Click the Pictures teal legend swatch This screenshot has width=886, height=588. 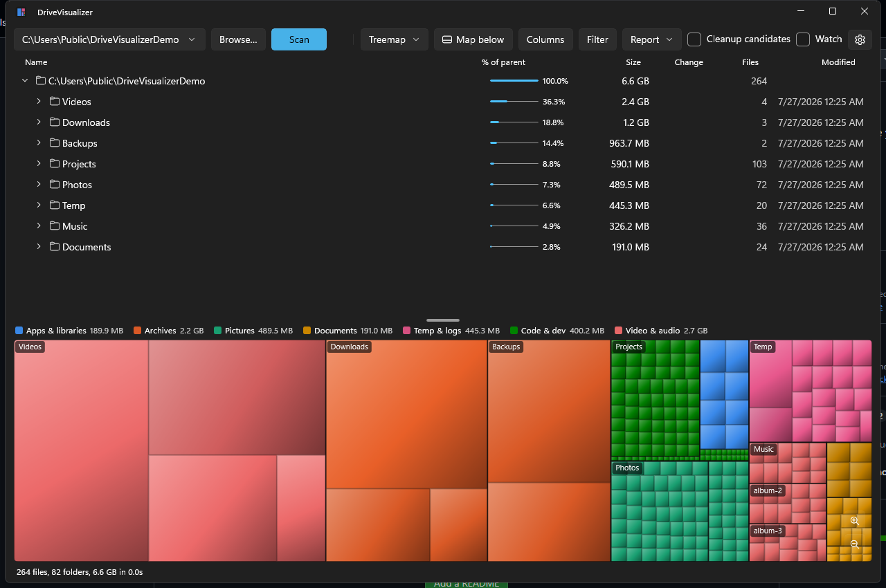(x=218, y=331)
